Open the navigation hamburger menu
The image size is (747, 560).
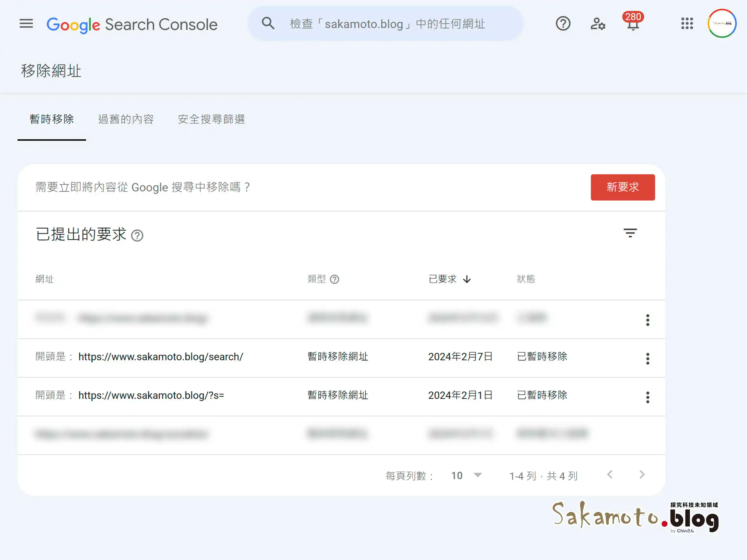point(26,24)
